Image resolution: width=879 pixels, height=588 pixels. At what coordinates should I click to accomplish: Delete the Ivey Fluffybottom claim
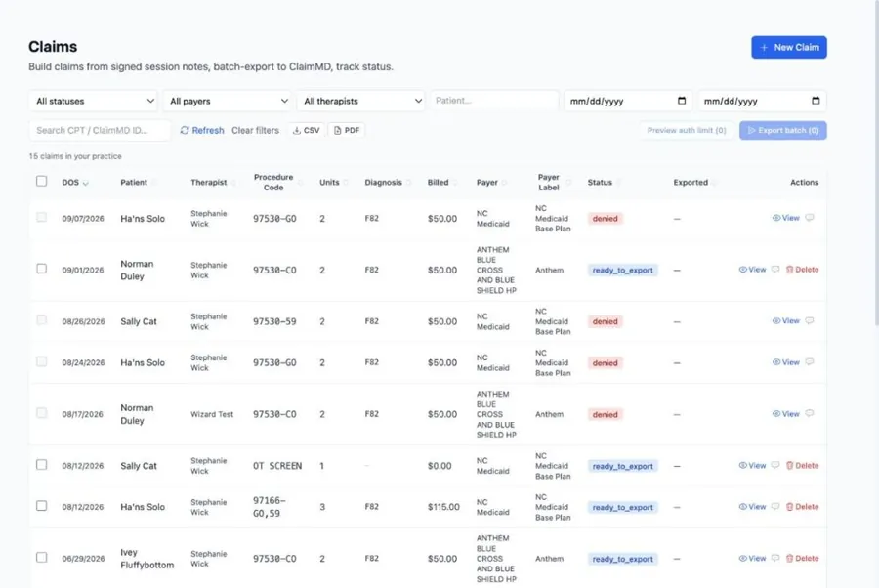click(802, 559)
